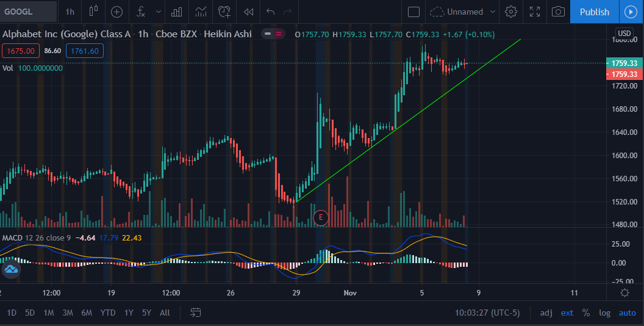
Task: Toggle the log scale
Action: click(x=604, y=313)
